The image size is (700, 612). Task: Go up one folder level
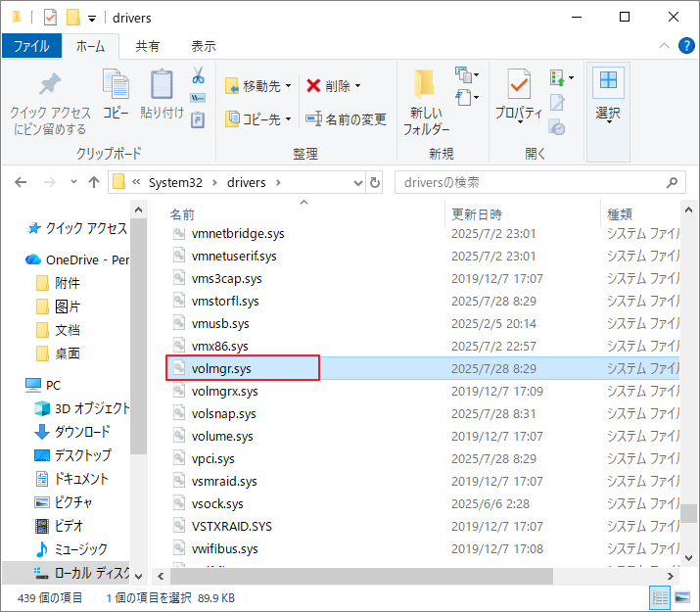(x=94, y=182)
